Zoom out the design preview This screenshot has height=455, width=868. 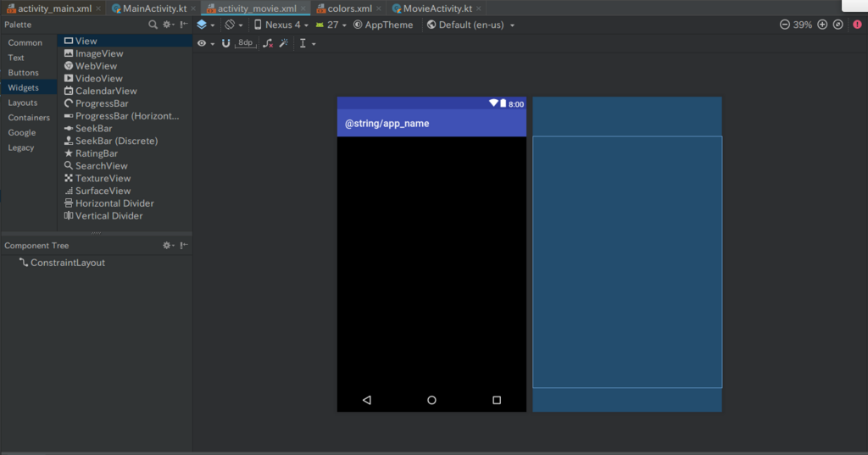click(784, 25)
